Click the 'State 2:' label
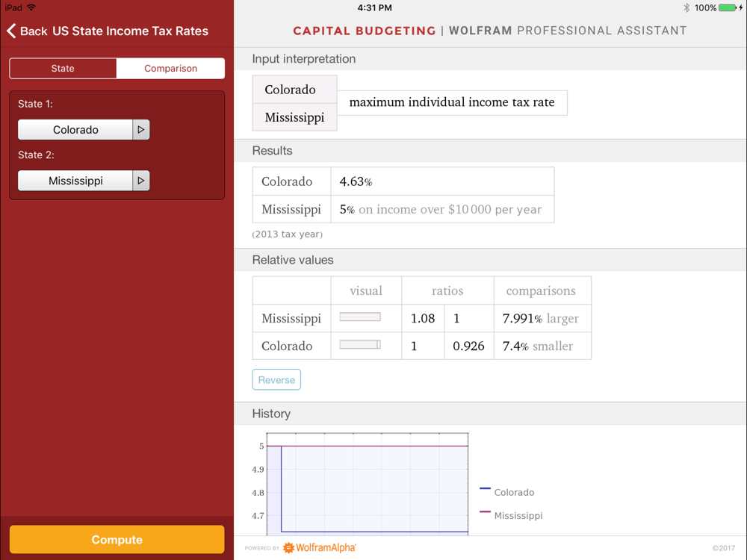This screenshot has width=747, height=560. click(36, 155)
